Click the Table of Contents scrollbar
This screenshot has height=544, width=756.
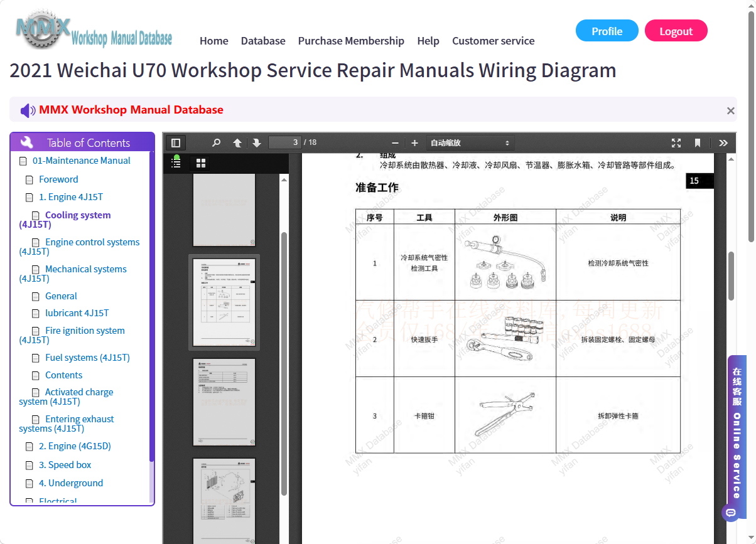click(151, 307)
